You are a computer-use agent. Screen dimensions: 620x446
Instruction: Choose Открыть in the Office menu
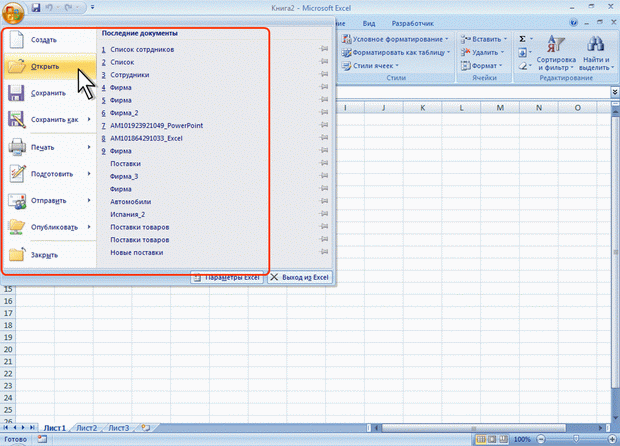pos(50,66)
